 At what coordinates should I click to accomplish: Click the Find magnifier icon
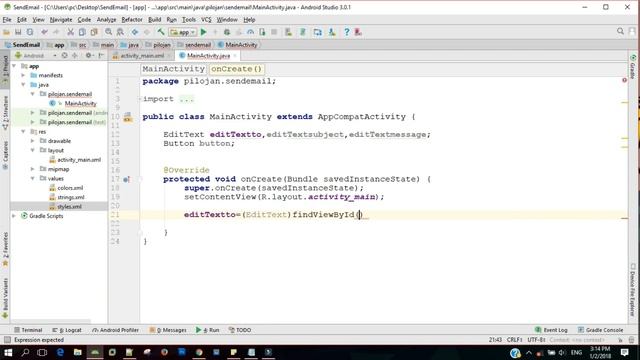click(x=108, y=32)
